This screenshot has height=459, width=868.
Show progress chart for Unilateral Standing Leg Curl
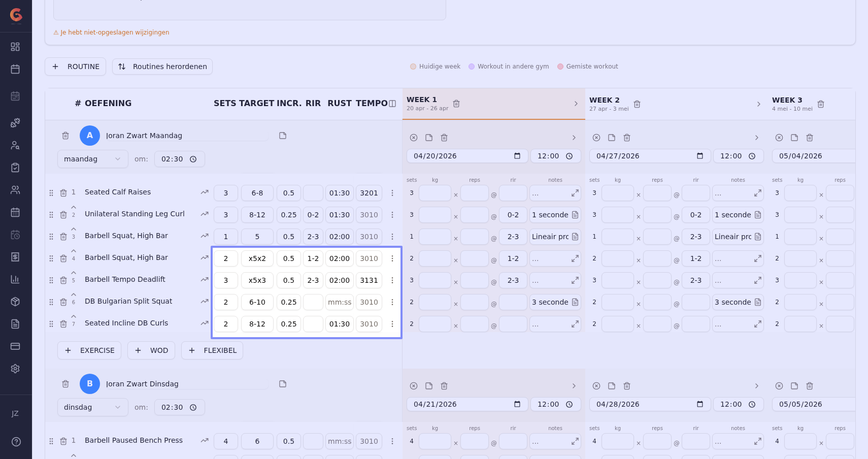click(205, 214)
